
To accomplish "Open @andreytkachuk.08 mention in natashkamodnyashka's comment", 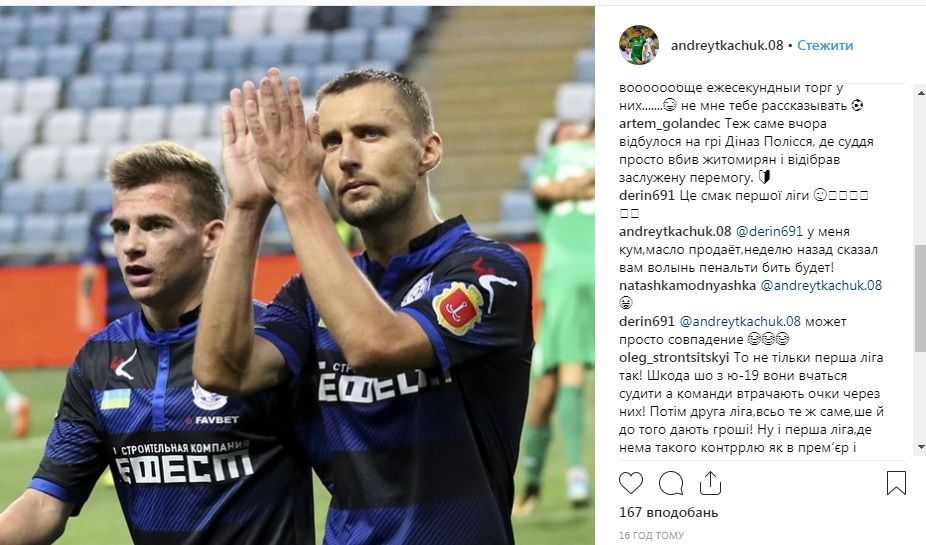I will (821, 285).
